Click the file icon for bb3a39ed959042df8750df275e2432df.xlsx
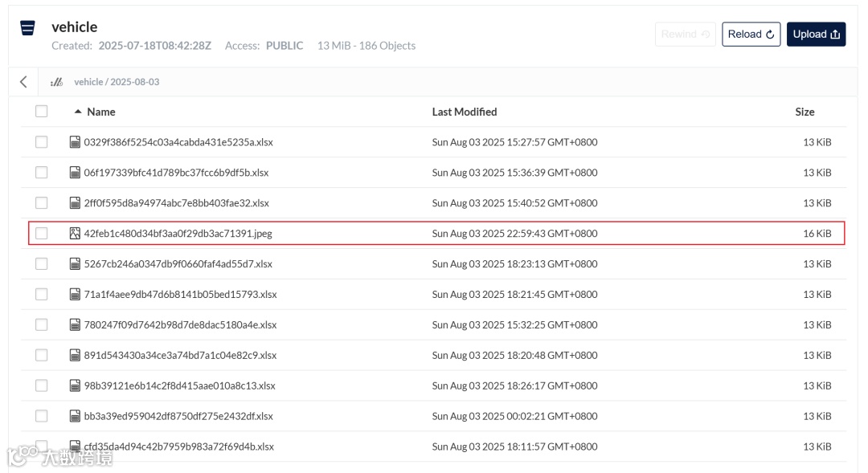This screenshot has height=473, width=868. (x=75, y=416)
